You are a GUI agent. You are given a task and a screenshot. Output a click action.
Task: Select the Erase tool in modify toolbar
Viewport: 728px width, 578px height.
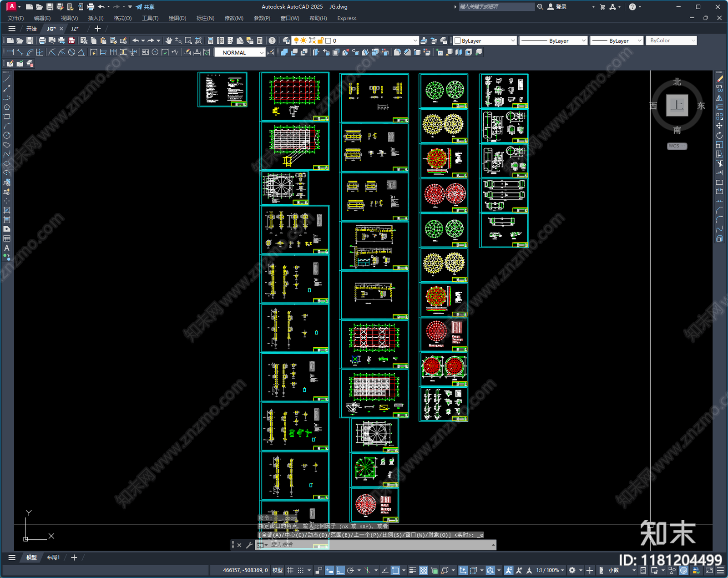tap(719, 79)
